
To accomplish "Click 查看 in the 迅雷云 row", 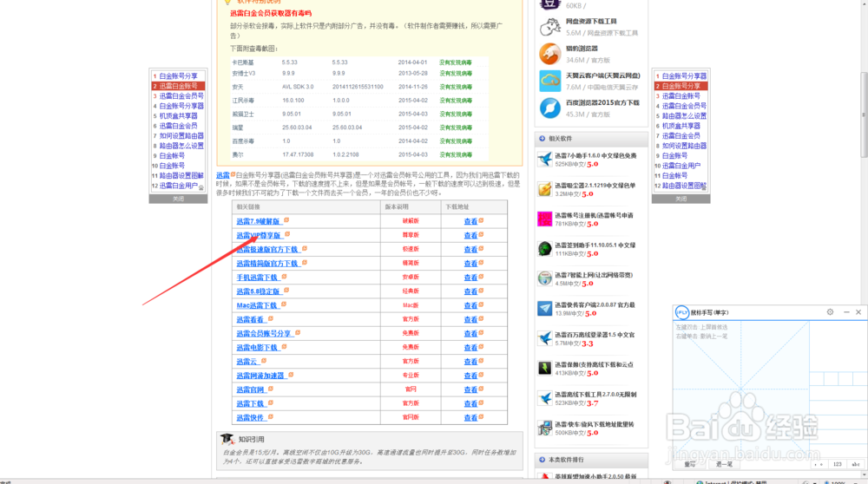I will tap(470, 362).
